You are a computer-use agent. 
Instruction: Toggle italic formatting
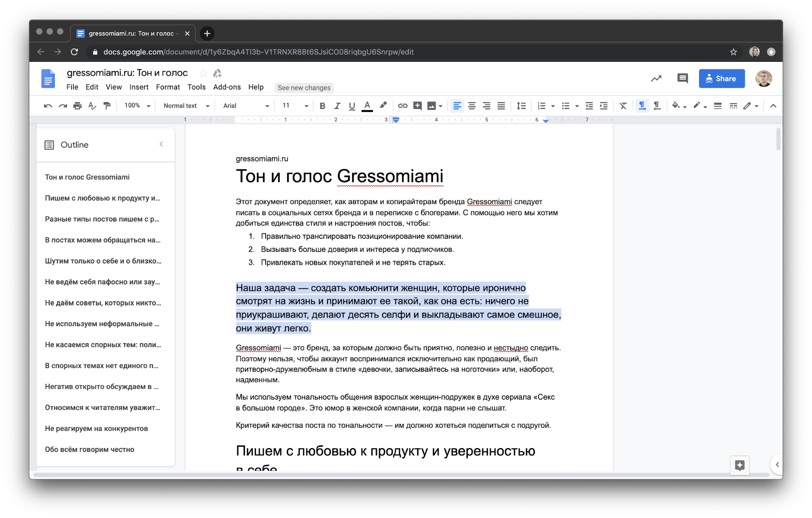tap(337, 106)
